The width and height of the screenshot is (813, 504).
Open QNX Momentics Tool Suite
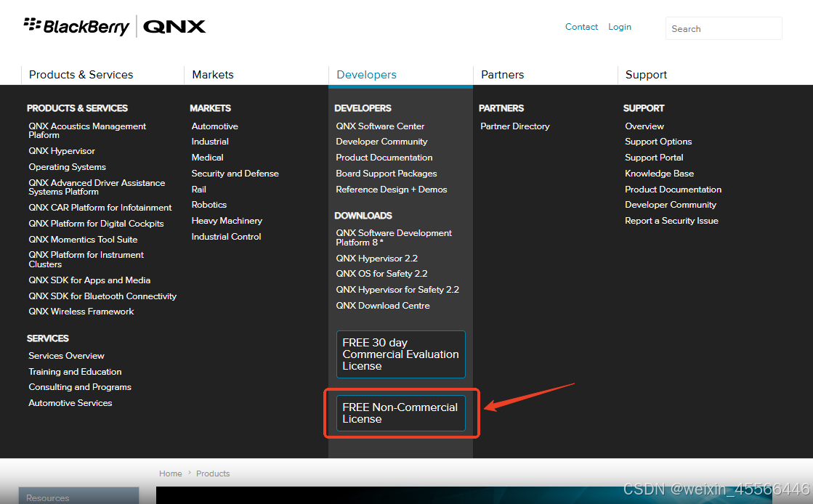[83, 240]
